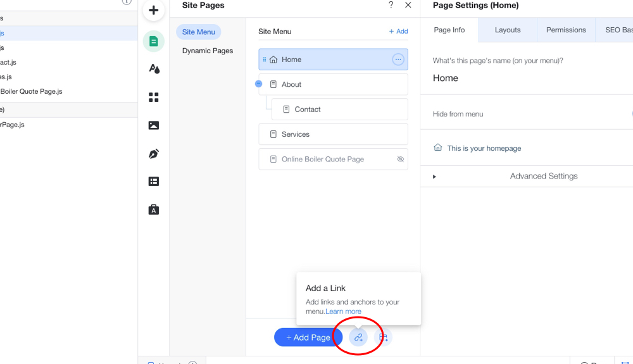The image size is (633, 364).
Task: Select the Contact subpage row
Action: coord(339,110)
